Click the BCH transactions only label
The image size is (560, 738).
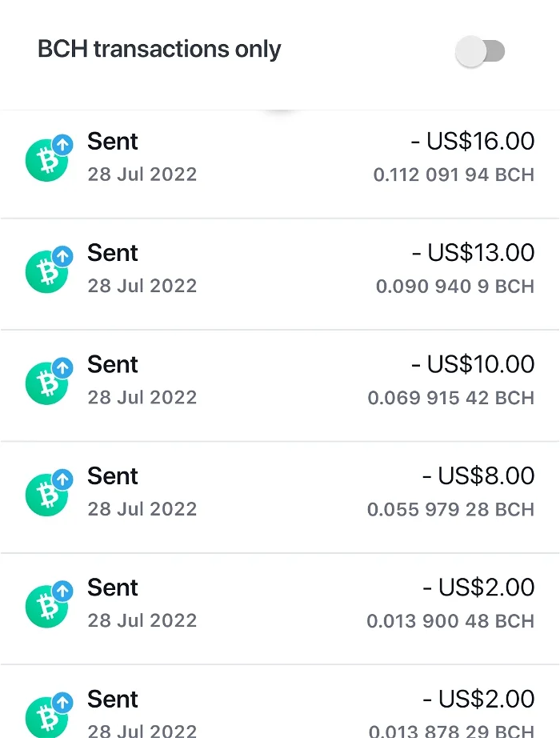tap(159, 50)
